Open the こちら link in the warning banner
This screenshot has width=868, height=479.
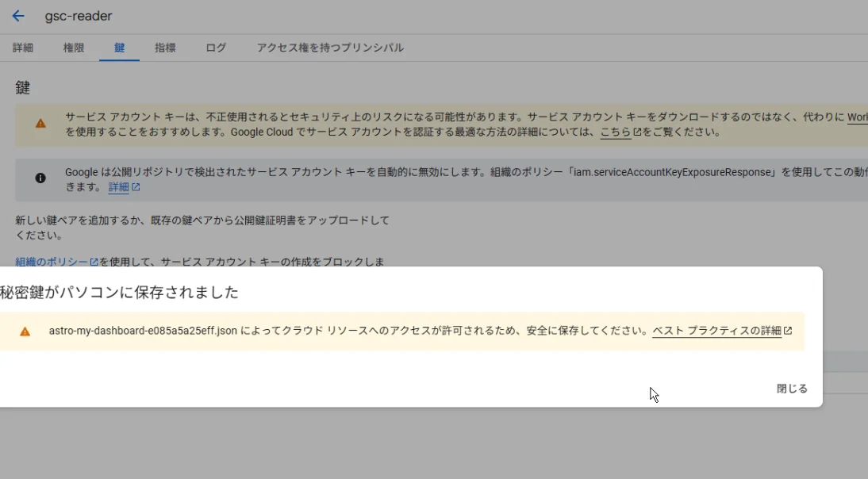tap(615, 132)
